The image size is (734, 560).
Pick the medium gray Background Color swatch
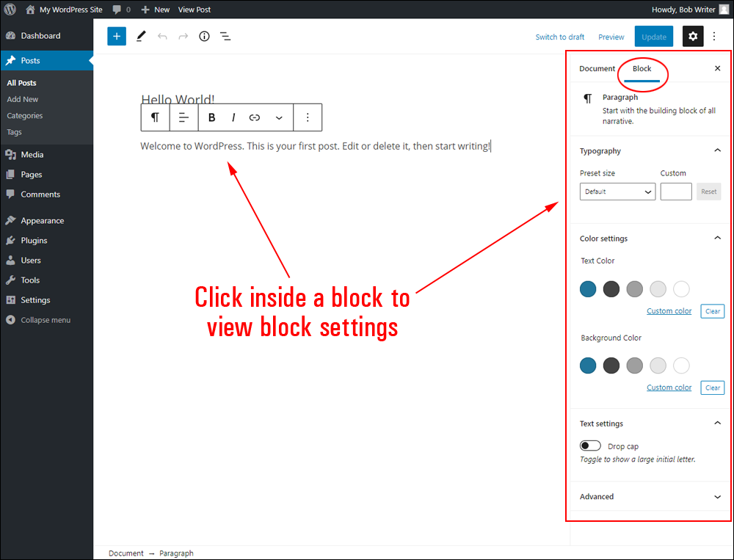click(x=635, y=366)
